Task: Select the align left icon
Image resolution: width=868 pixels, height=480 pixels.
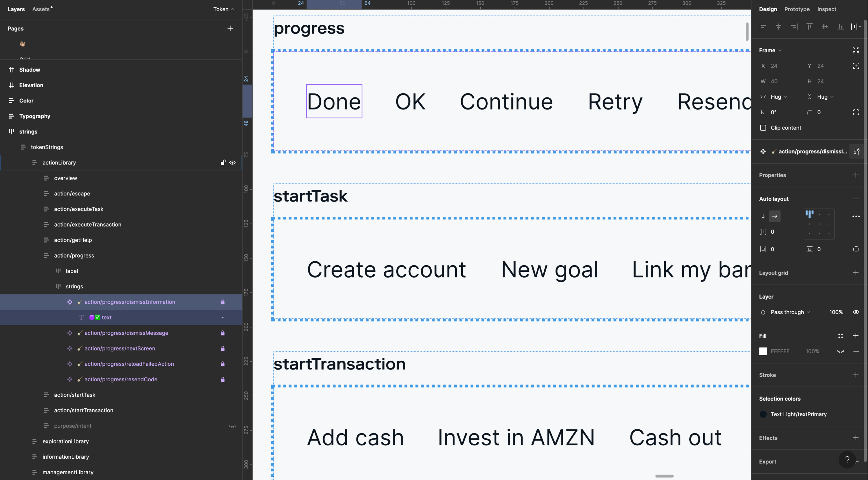Action: (x=763, y=27)
